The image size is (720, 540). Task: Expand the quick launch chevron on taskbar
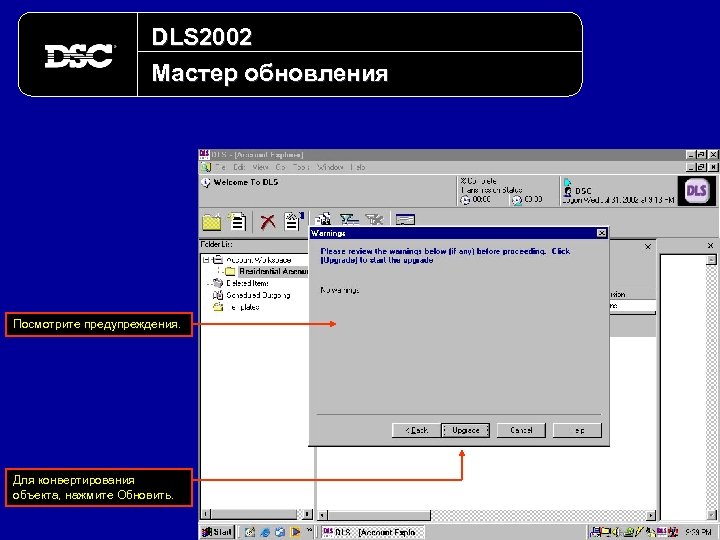coord(309,530)
